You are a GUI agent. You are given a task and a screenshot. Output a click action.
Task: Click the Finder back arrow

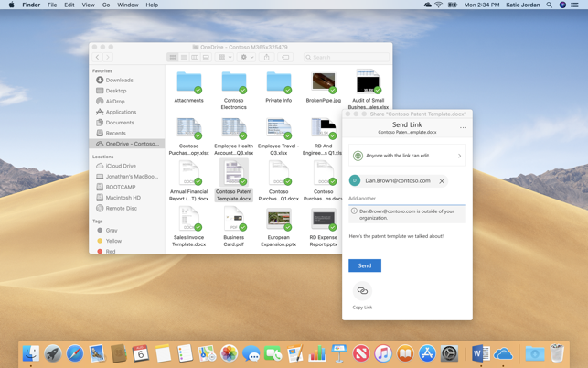coord(98,57)
